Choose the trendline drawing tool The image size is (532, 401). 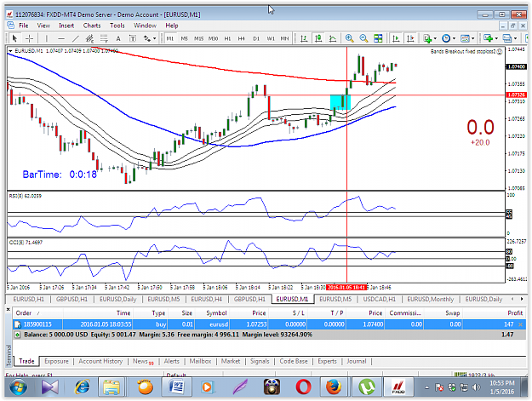(x=75, y=38)
